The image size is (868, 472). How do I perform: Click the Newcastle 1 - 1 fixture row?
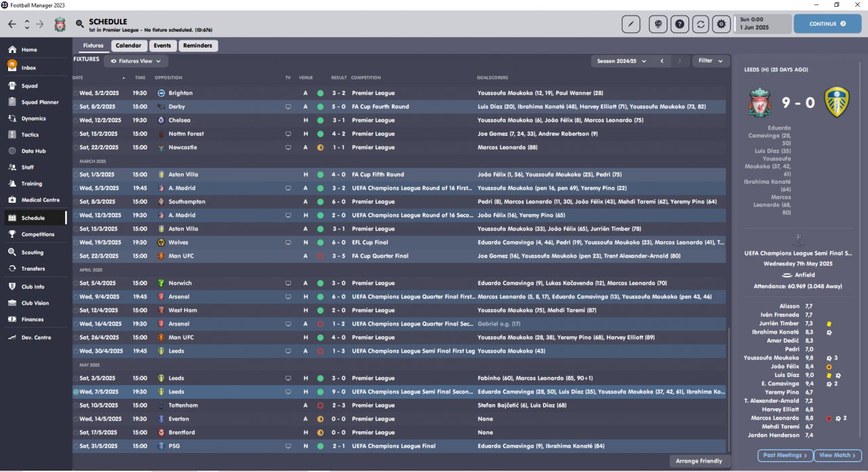tap(399, 147)
